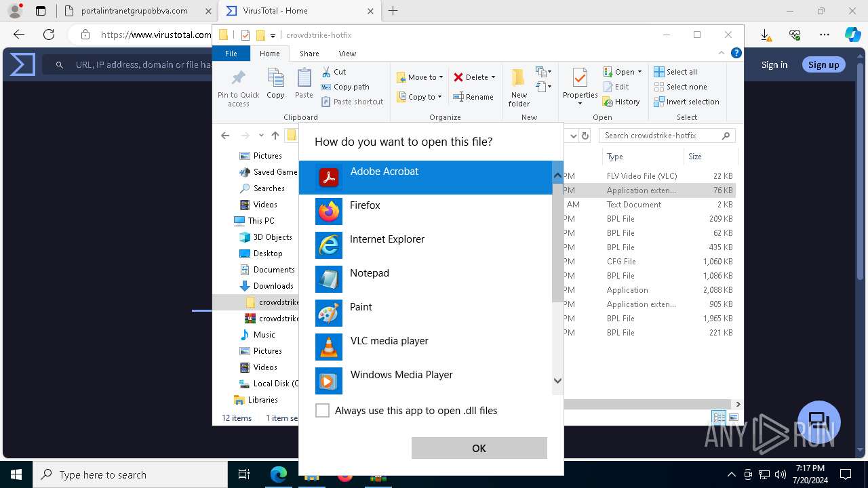Screen dimensions: 868x488
Task: Open the Copy to dropdown
Action: 419,97
